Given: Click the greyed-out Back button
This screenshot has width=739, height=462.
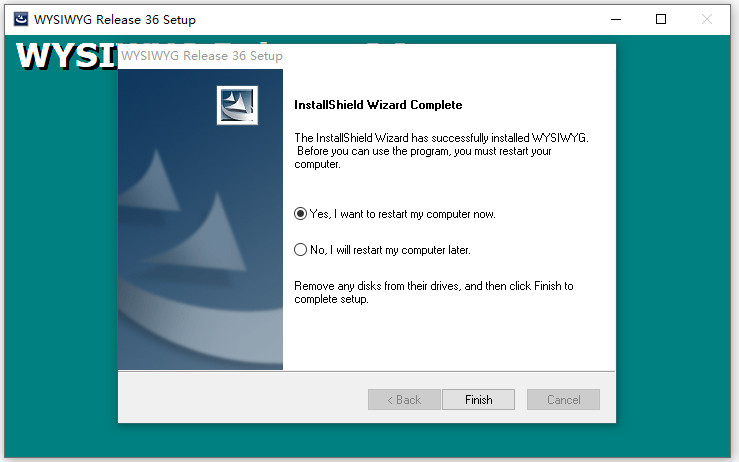Looking at the screenshot, I should click(404, 400).
